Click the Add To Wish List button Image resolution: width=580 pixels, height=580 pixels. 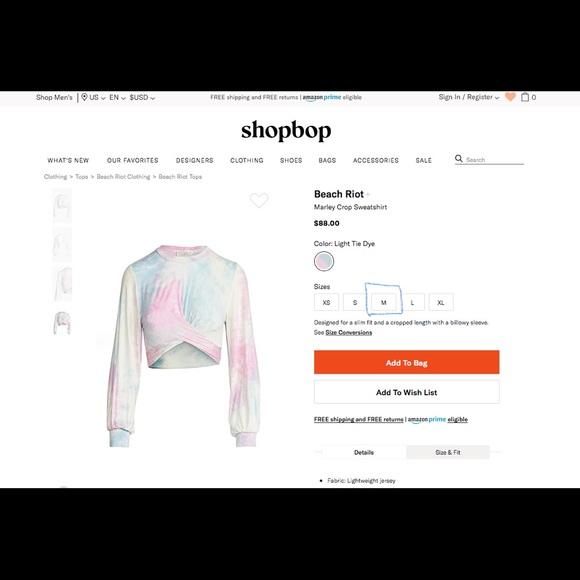click(x=407, y=392)
